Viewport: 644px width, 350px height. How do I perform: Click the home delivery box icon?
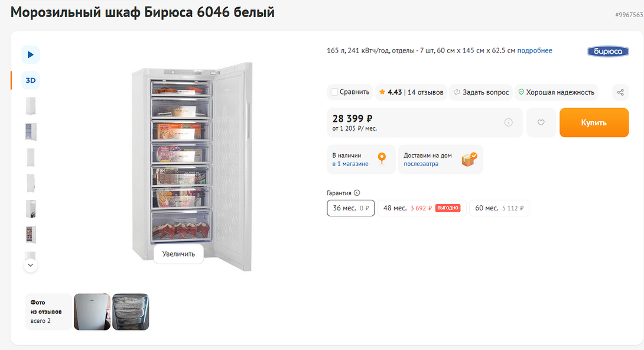(x=470, y=159)
